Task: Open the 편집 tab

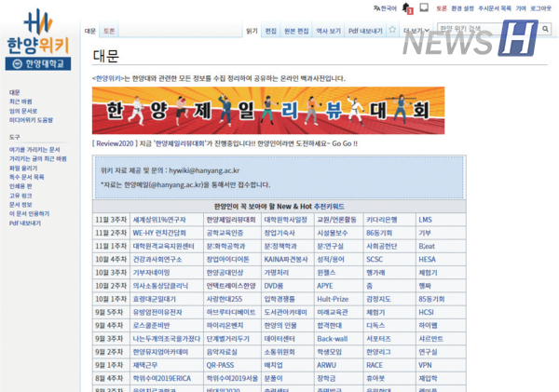Action: (271, 31)
